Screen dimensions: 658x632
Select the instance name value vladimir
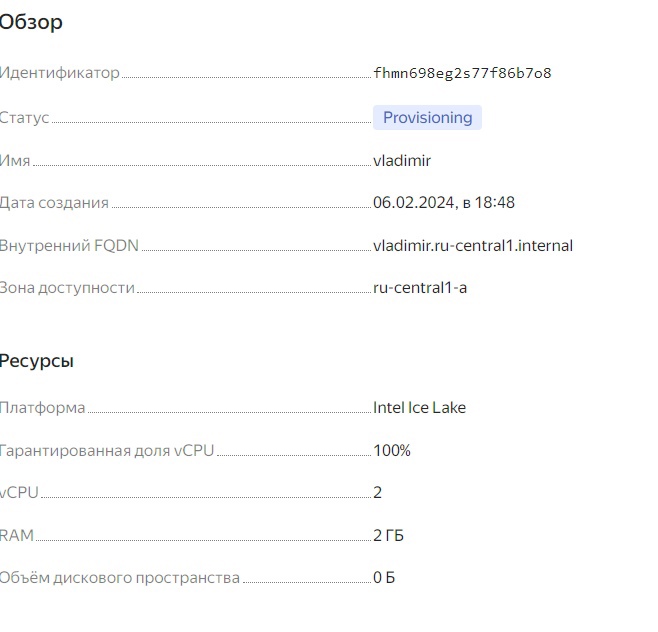402,160
